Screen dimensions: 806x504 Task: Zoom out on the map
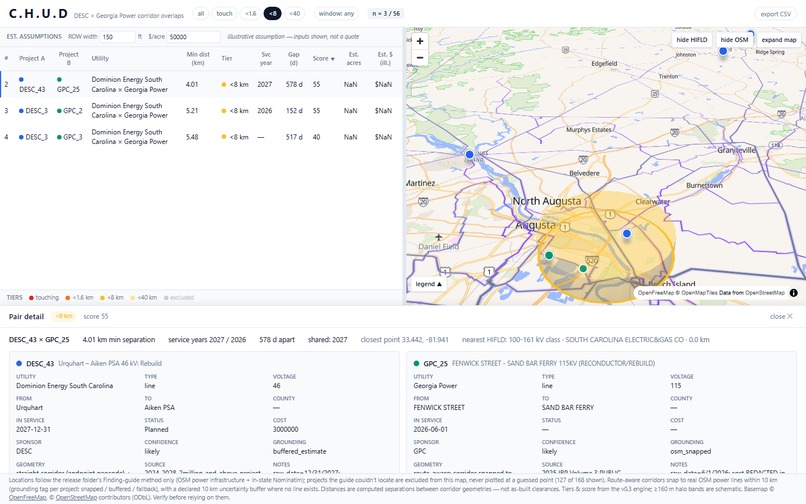pyautogui.click(x=420, y=58)
